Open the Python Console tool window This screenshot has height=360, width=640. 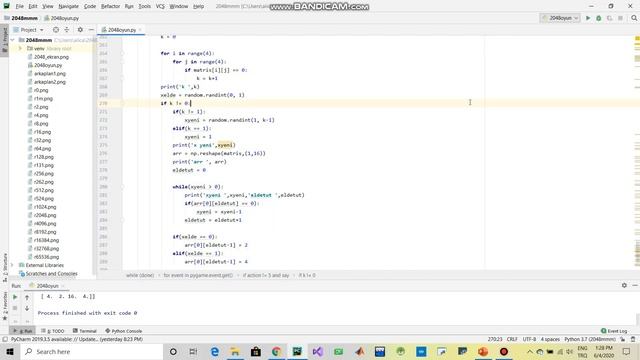click(x=124, y=331)
